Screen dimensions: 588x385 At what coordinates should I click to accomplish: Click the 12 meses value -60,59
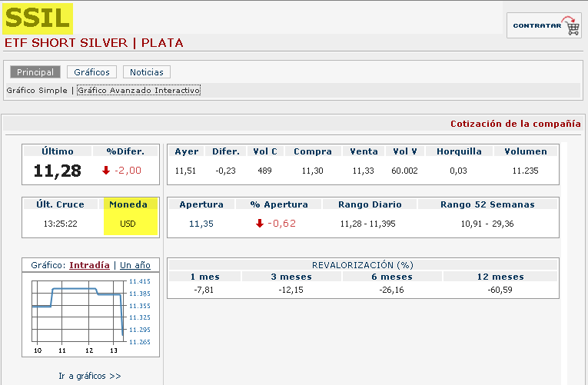tap(500, 290)
